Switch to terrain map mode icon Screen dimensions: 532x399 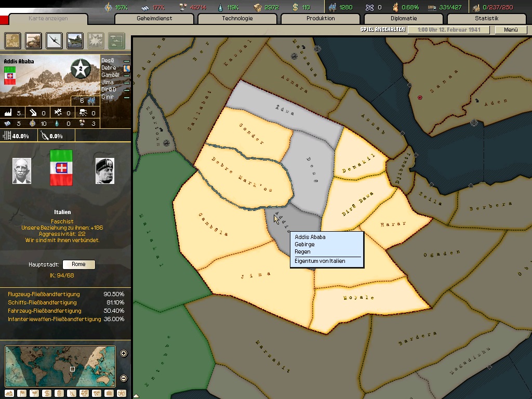pos(10,393)
